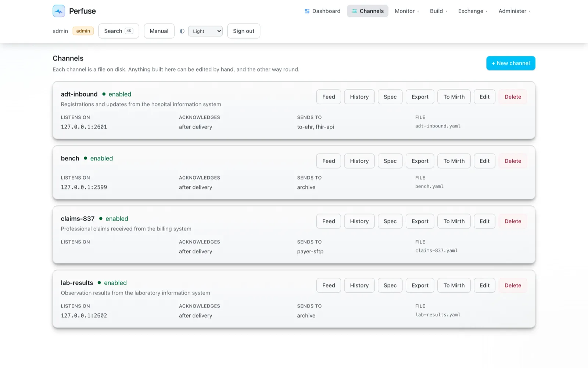Convert claims-837 using To Mirth
Image resolution: width=588 pixels, height=368 pixels.
(x=454, y=221)
